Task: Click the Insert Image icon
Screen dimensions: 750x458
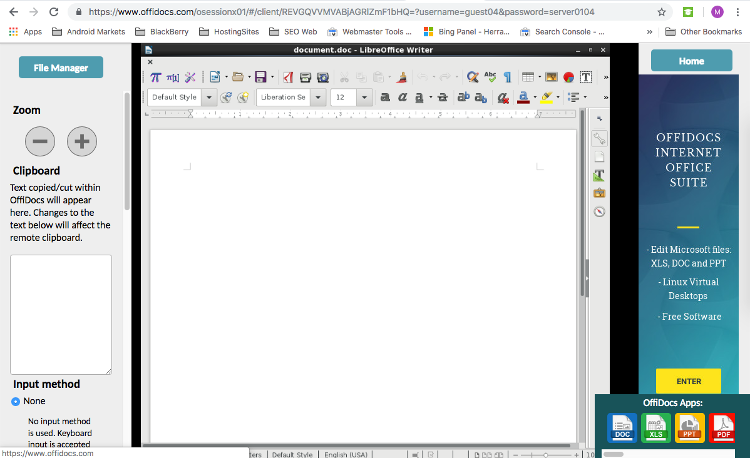Action: (551, 77)
